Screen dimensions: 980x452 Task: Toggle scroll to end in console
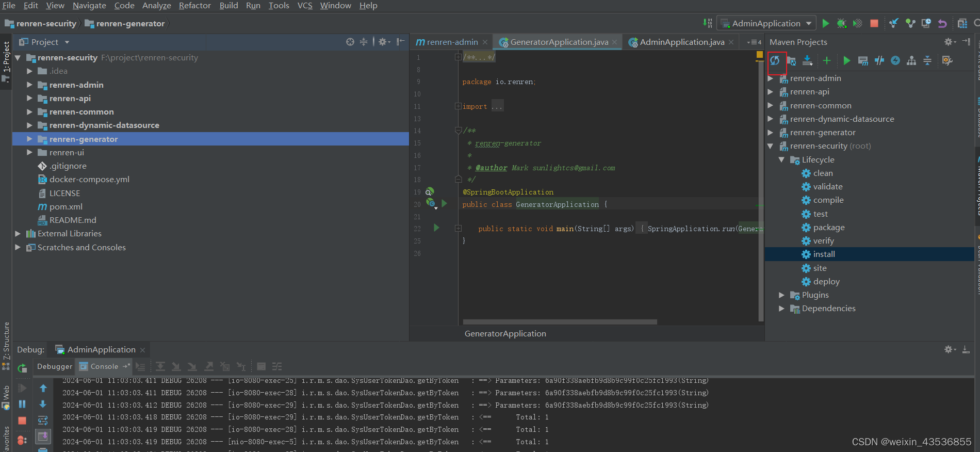pyautogui.click(x=43, y=437)
